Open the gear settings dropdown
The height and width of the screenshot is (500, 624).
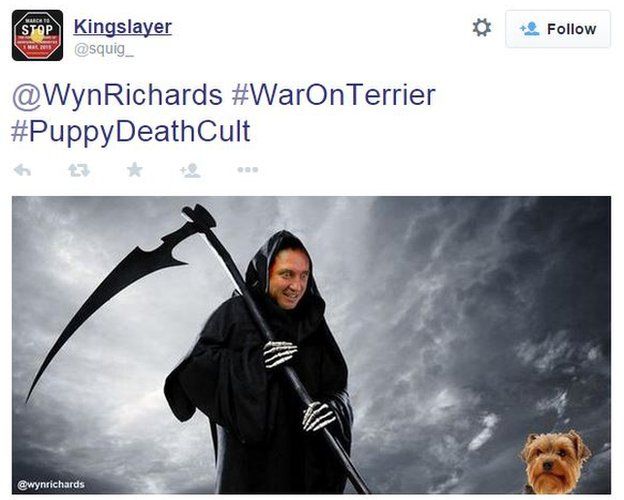point(482,28)
